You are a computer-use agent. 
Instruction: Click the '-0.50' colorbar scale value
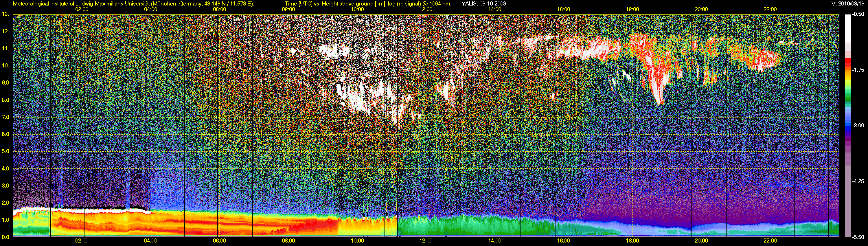[858, 14]
